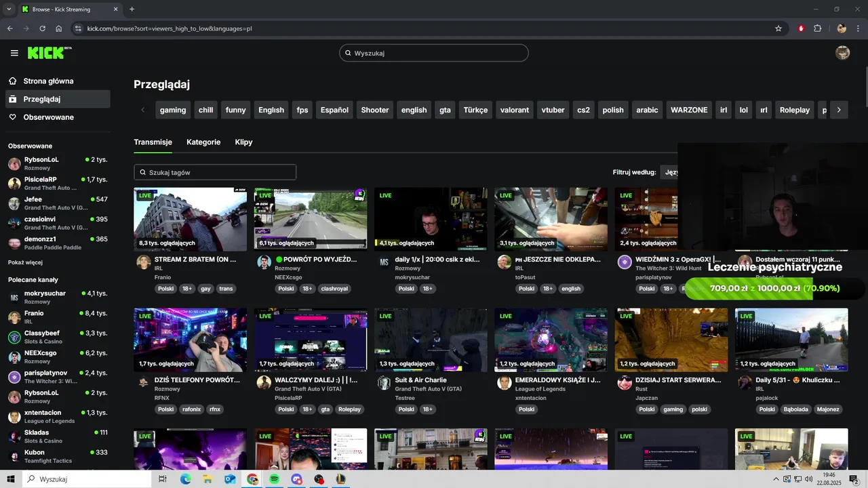Click the clashroyal tag under NEEXcsgo stream
This screenshot has width=868, height=488.
point(334,289)
